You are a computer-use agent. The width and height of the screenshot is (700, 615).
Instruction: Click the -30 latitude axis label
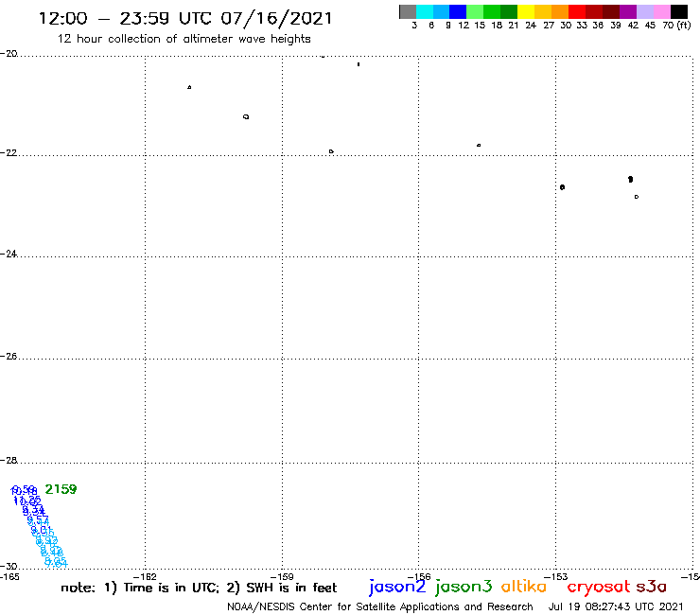[9, 566]
